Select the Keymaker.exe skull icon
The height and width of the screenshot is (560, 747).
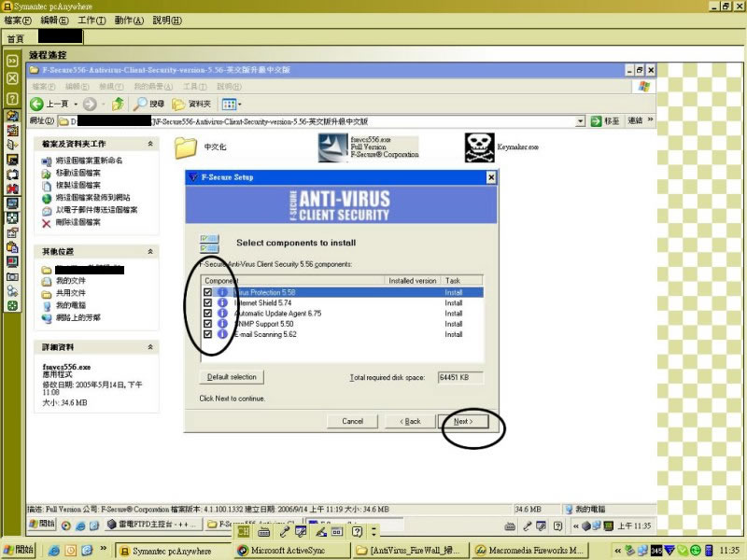tap(479, 147)
